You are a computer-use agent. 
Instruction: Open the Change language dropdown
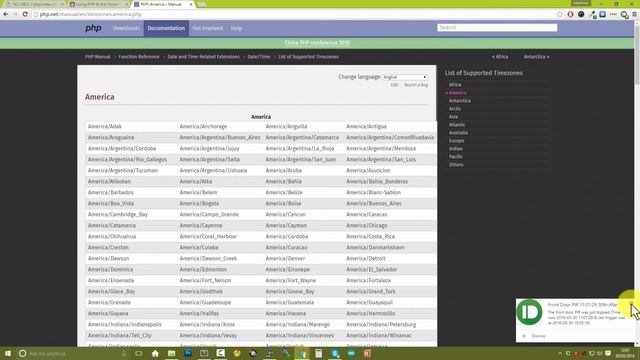pyautogui.click(x=405, y=77)
